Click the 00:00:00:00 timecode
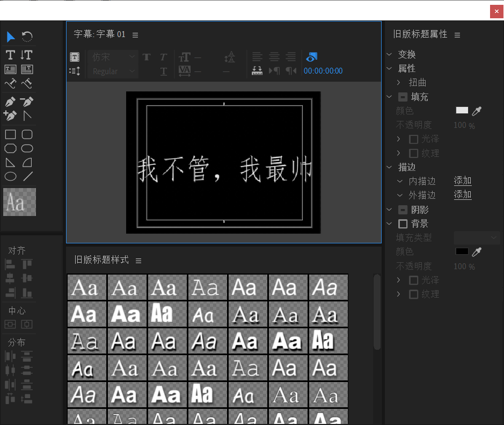Viewport: 504px width, 425px height. (x=323, y=71)
